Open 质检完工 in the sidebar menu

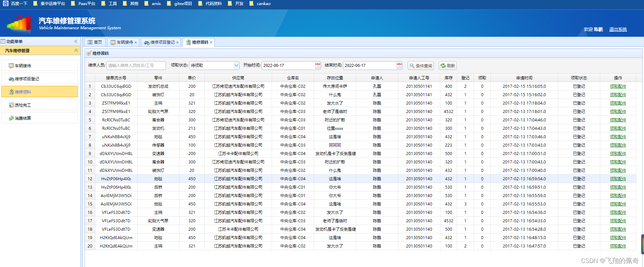tap(39, 105)
